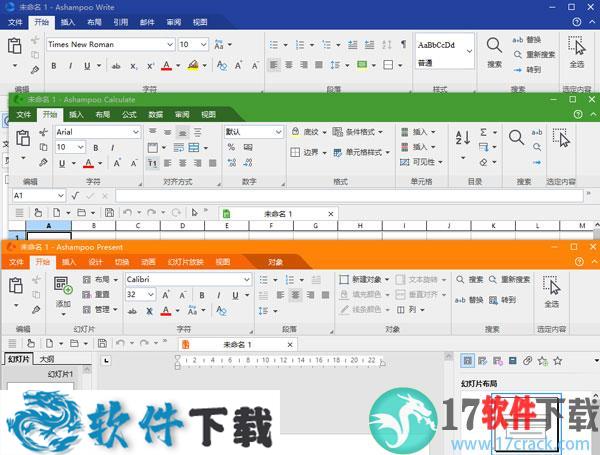Click the 转到 go-to button in Write
Image resolution: width=600 pixels, height=455 pixels.
tap(527, 70)
